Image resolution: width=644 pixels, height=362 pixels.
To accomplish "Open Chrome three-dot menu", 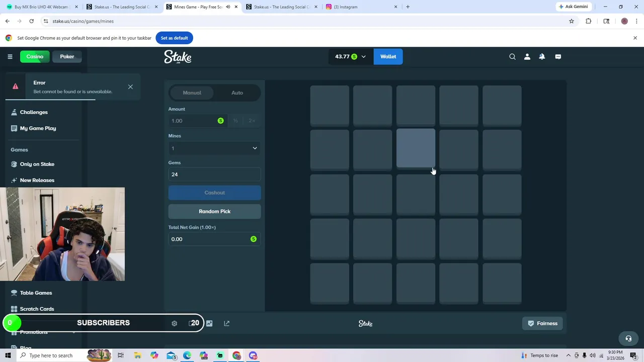I will click(x=636, y=21).
